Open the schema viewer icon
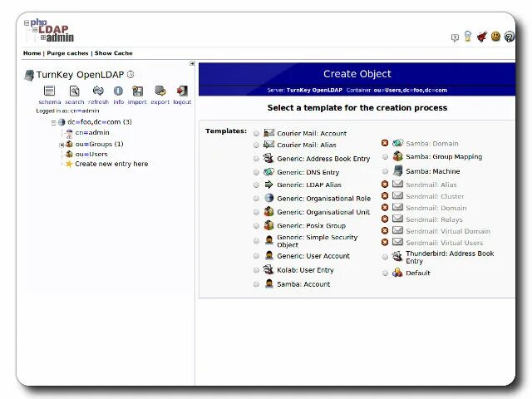Screen dimensions: 532x399 tap(49, 91)
